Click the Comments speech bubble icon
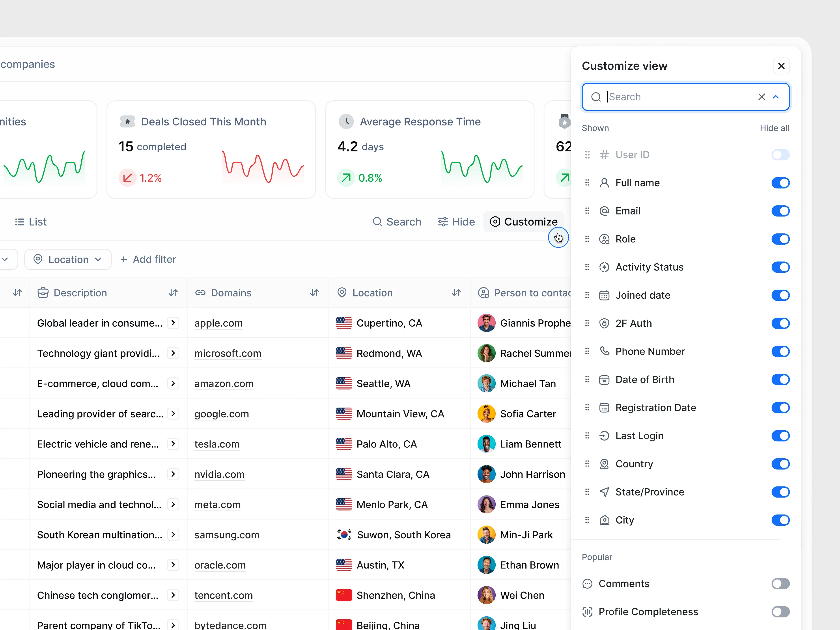Viewport: 840px width, 630px height. [588, 584]
